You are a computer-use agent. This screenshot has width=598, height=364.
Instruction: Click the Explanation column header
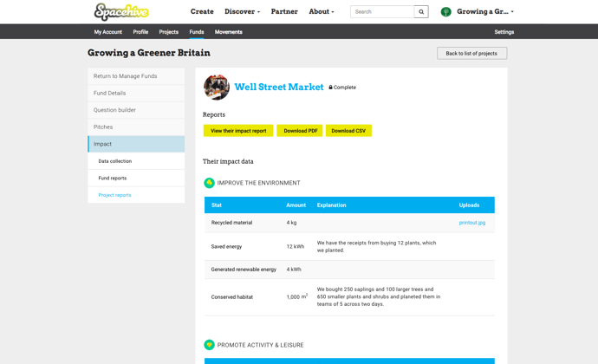tap(331, 205)
